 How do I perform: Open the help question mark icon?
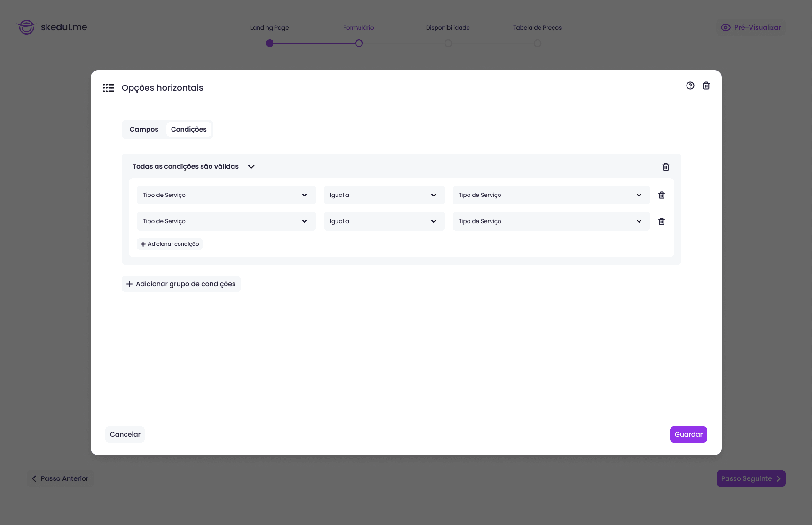pyautogui.click(x=690, y=86)
